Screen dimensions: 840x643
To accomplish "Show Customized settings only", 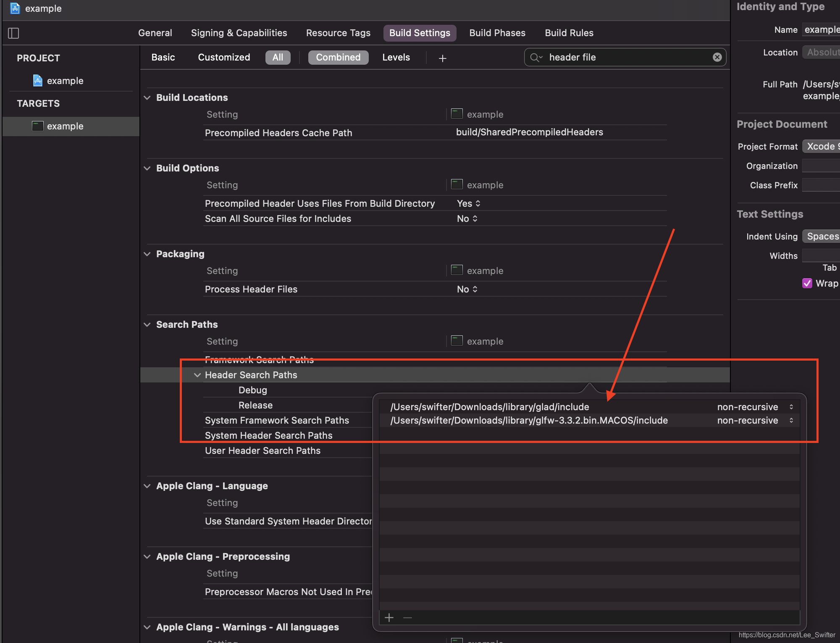I will (224, 57).
